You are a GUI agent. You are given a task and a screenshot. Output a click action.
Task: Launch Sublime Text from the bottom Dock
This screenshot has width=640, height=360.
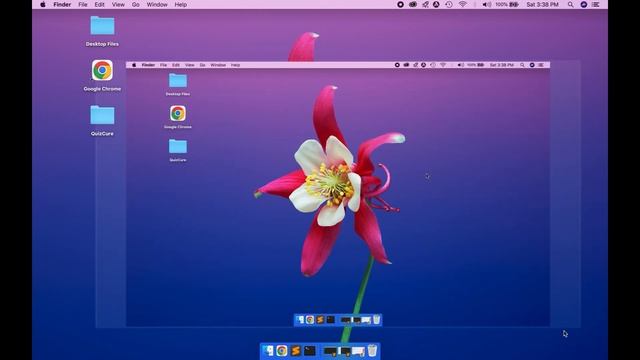[296, 351]
